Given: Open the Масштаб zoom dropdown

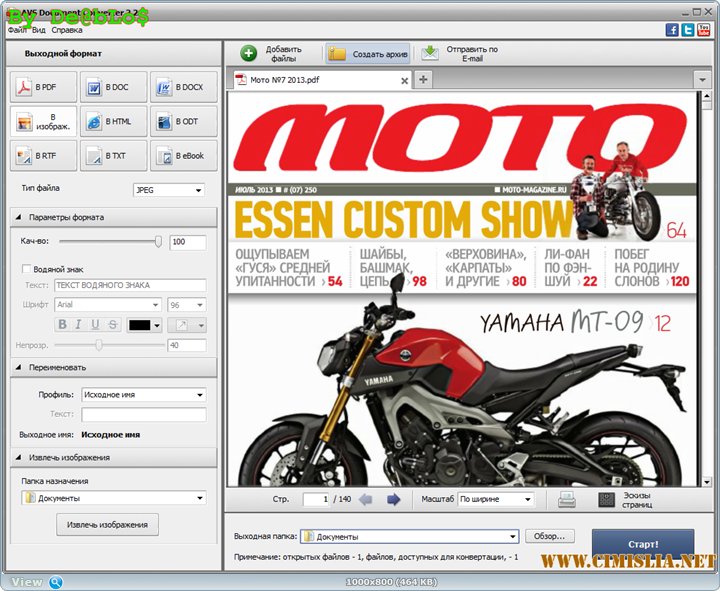Looking at the screenshot, I should click(495, 499).
